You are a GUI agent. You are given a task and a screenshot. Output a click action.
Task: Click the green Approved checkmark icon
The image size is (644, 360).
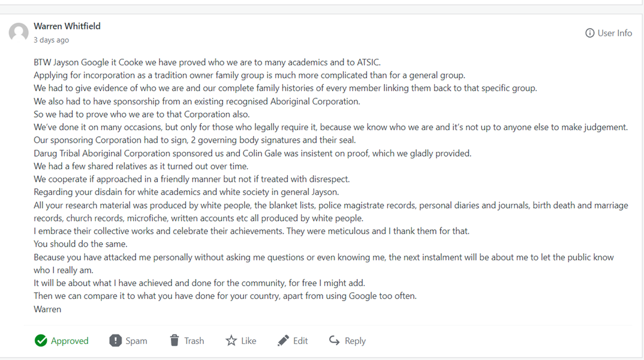pos(41,341)
